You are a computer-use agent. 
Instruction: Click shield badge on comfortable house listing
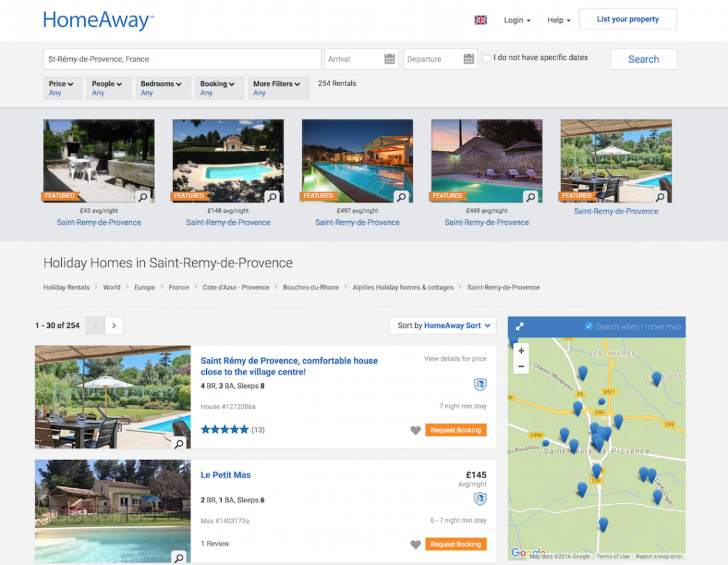pyautogui.click(x=480, y=384)
